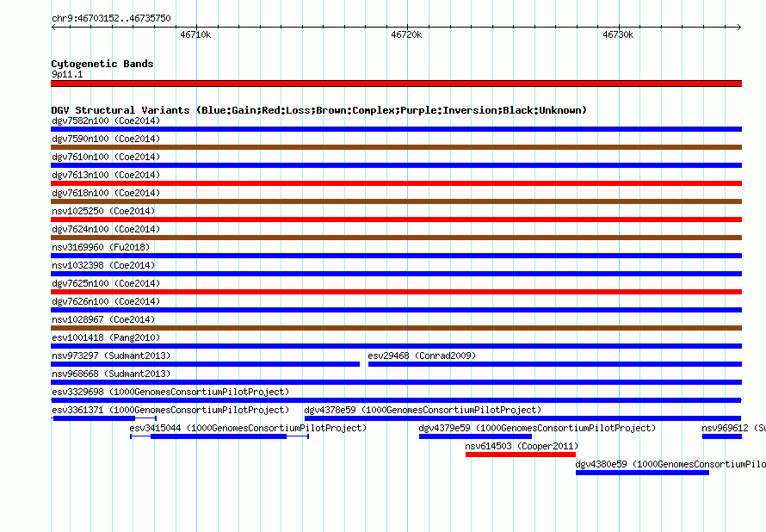Open dgv4379e59 1000Genomes variant label
766x532 pixels.
[x=537, y=428]
